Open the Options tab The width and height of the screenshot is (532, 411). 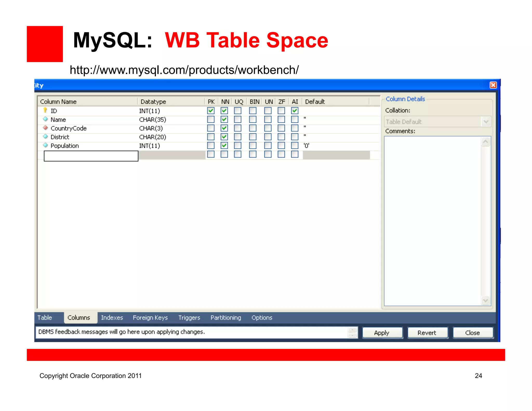[262, 317]
